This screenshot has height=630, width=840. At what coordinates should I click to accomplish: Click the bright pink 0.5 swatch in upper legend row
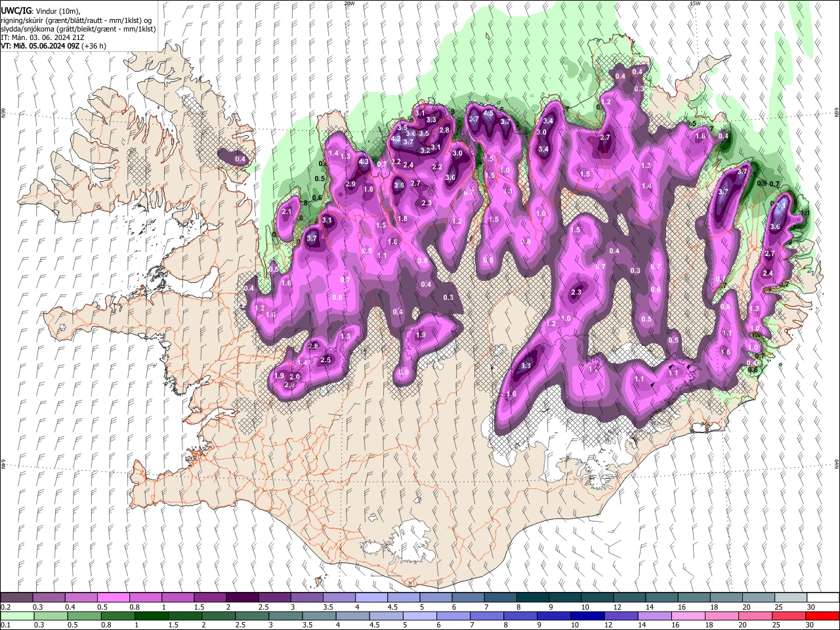114,598
